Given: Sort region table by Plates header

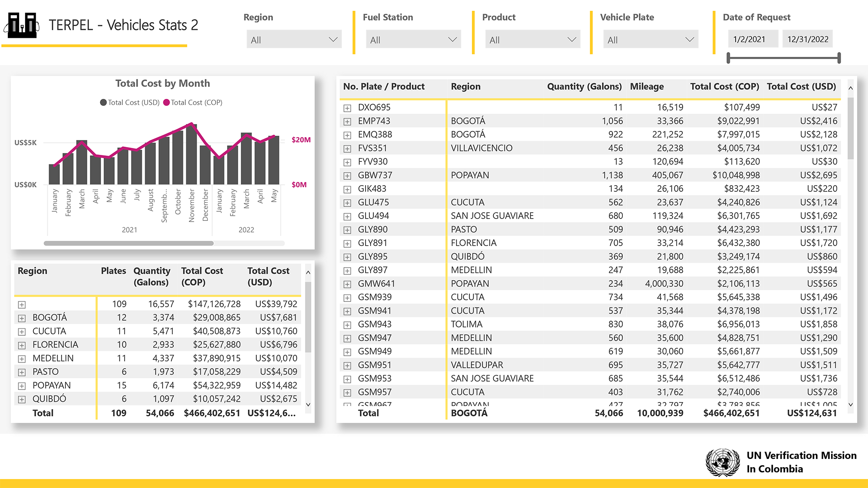Looking at the screenshot, I should click(113, 271).
